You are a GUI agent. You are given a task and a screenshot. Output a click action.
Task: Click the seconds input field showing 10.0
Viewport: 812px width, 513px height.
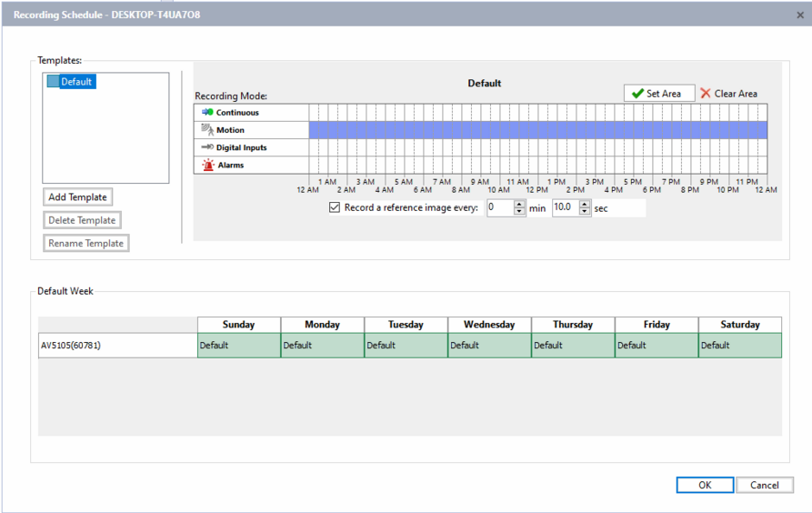(x=566, y=207)
